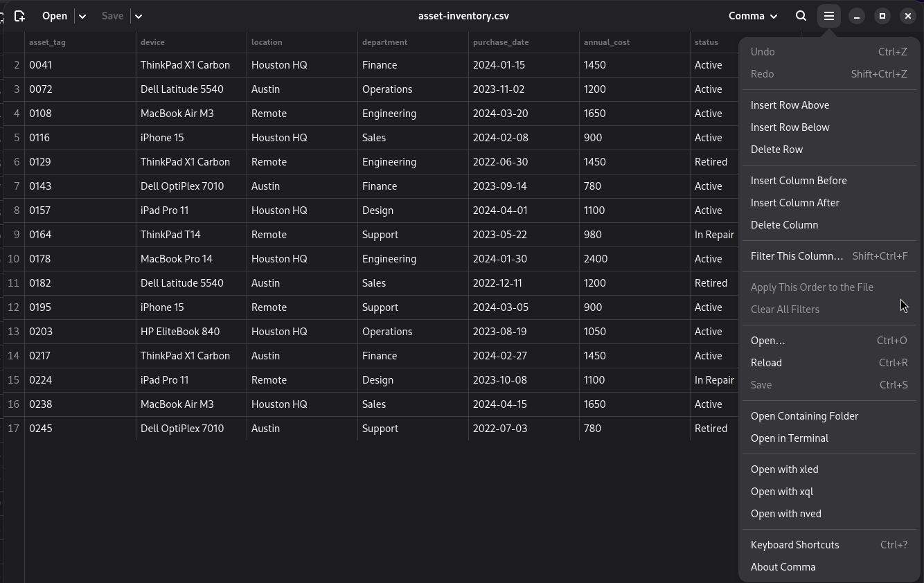The height and width of the screenshot is (583, 924).
Task: Click the asset_tag column header
Action: point(80,42)
